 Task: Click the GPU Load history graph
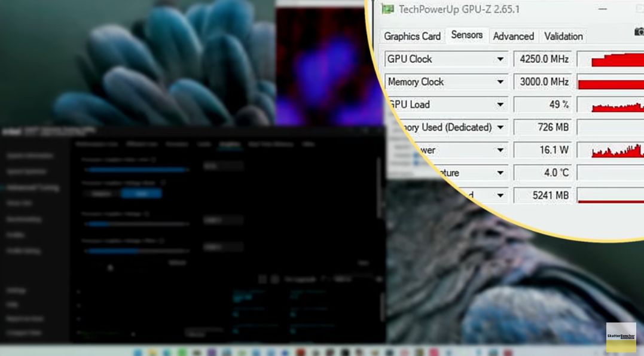tap(611, 105)
